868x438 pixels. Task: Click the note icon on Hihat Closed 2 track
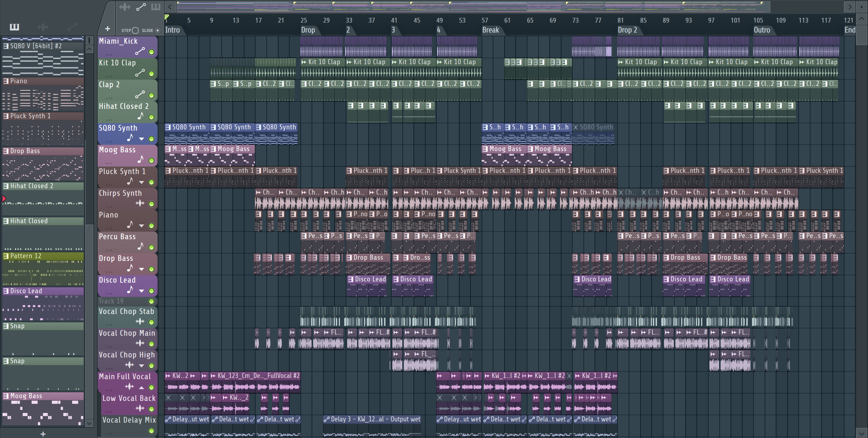(x=140, y=116)
